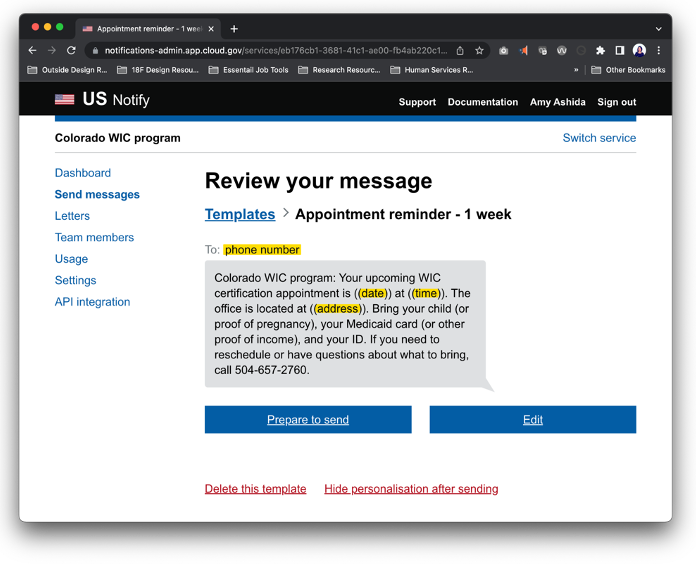Image resolution: width=697 pixels, height=564 pixels.
Task: Open API integration in the sidebar
Action: (92, 302)
